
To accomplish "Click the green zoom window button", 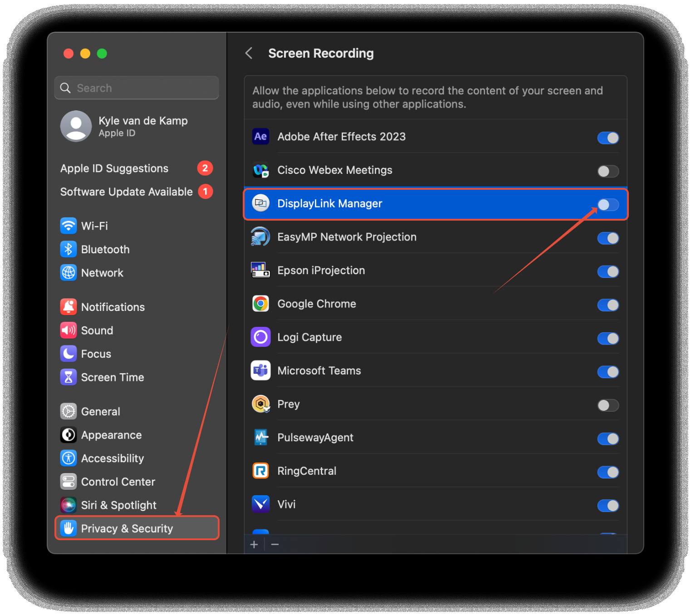I will pos(102,54).
